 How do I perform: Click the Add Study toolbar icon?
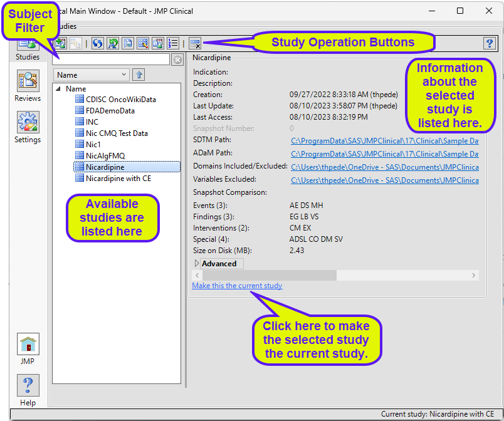click(x=61, y=43)
